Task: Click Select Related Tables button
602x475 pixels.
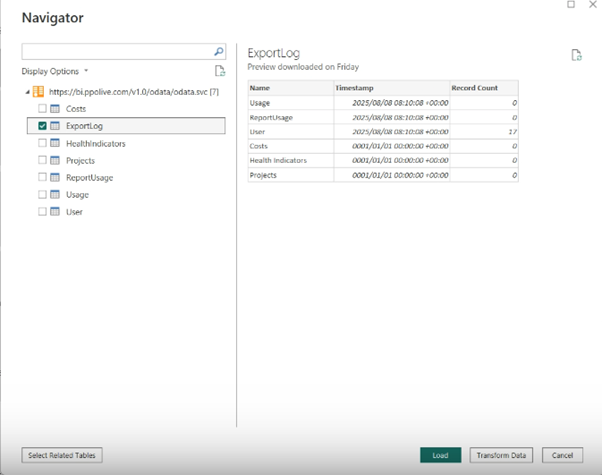Action: pos(62,455)
